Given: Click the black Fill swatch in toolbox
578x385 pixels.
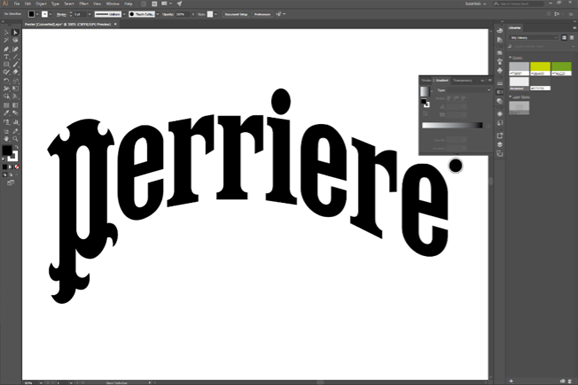Looking at the screenshot, I should point(7,150).
